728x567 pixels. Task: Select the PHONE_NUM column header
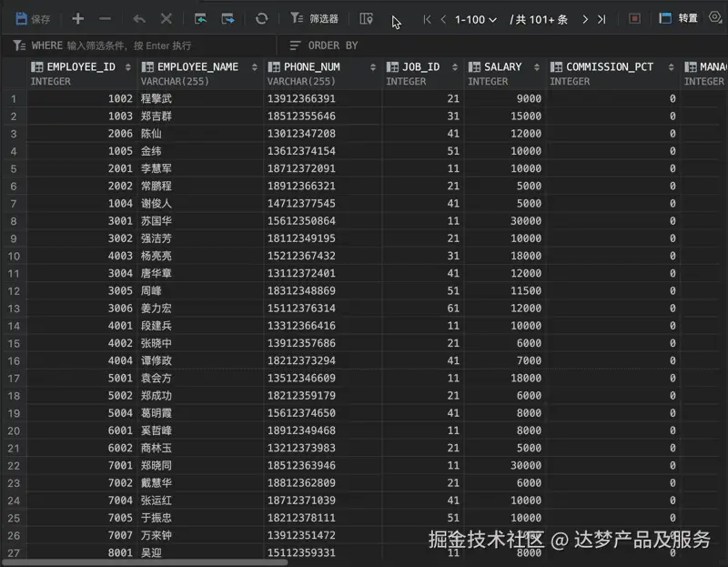click(323, 74)
